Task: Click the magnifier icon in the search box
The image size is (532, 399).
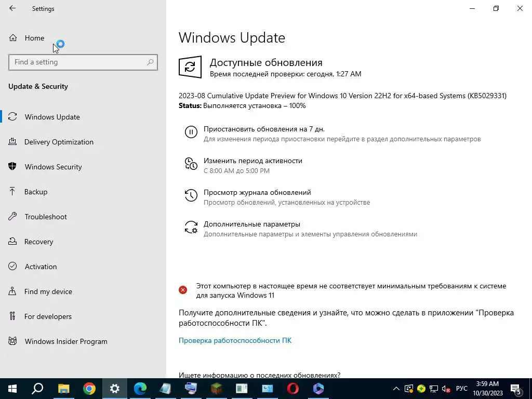Action: coord(150,62)
